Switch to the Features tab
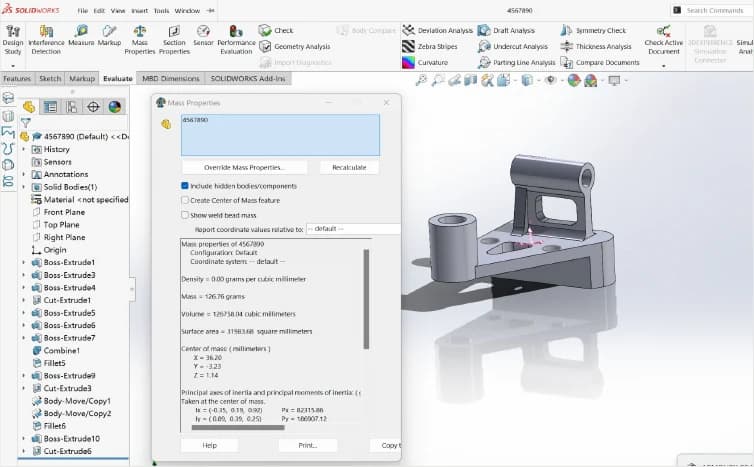Viewport: 754px width, 467px height. 17,78
